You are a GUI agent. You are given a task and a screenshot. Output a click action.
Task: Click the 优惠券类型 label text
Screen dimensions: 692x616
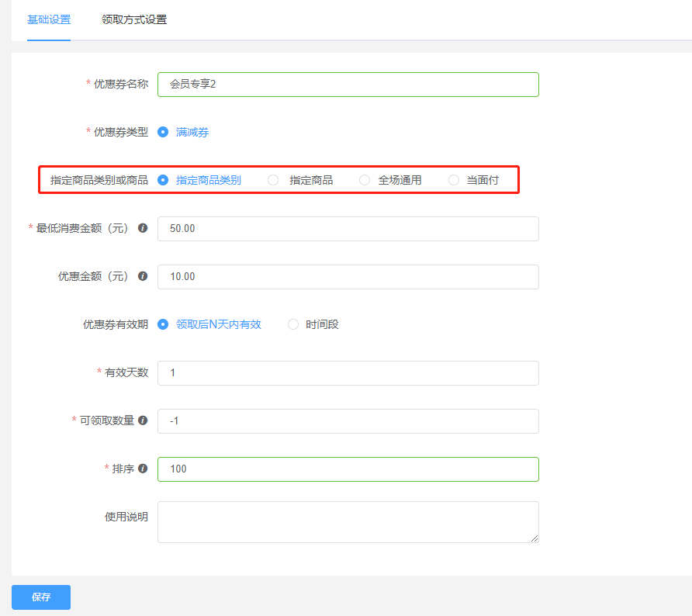click(121, 132)
